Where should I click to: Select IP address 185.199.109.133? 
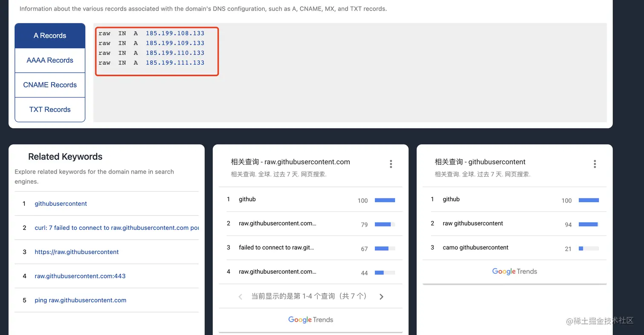[x=175, y=43]
